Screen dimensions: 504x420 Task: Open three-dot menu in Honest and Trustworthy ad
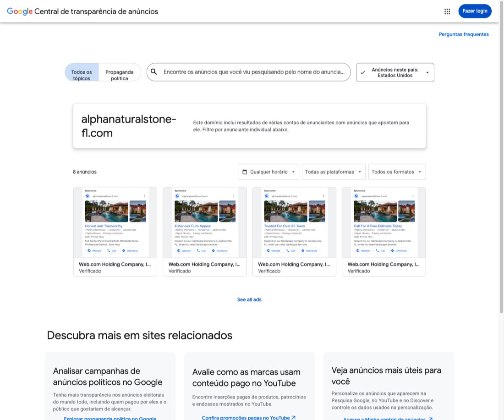144,196
